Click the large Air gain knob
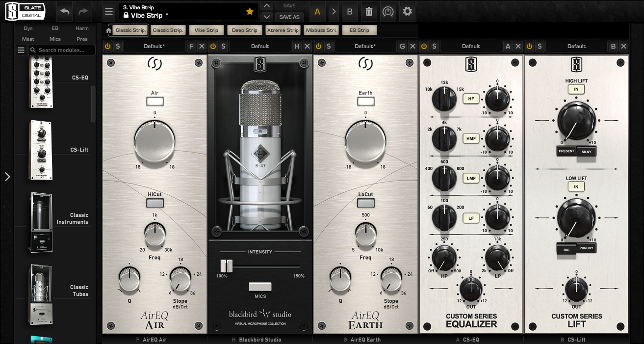Viewport: 644px width, 344px height. (155, 142)
